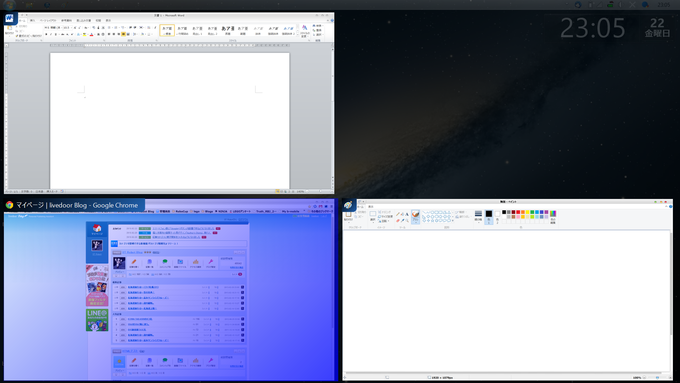Select the Pencil tool in Paint window

click(x=398, y=214)
